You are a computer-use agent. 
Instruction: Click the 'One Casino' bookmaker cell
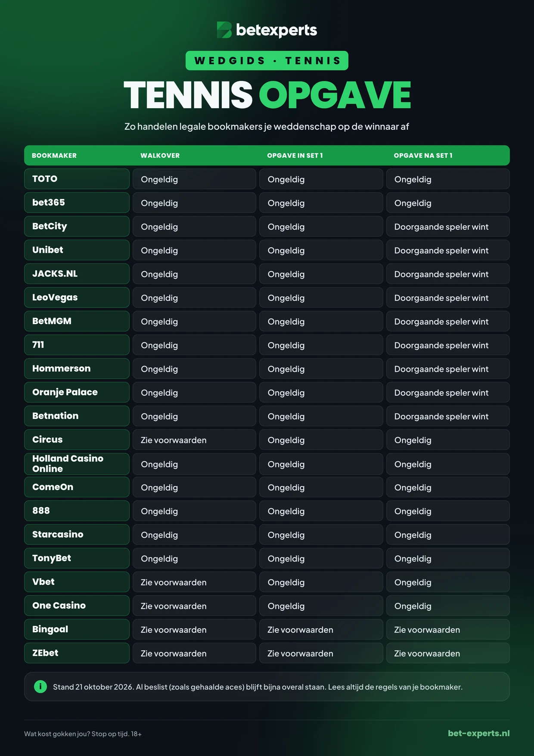click(x=77, y=606)
